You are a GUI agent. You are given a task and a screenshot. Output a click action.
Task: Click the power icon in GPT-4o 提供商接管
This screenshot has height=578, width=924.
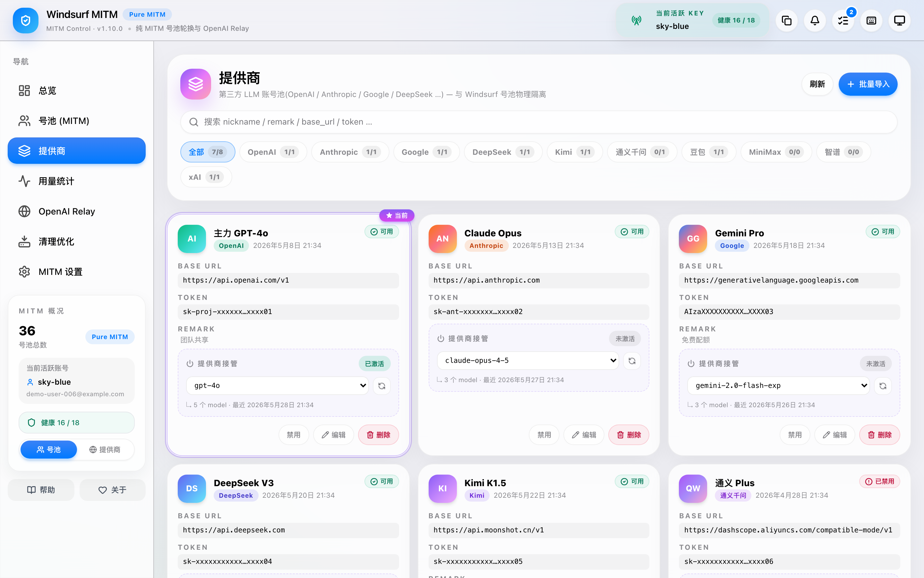click(190, 363)
